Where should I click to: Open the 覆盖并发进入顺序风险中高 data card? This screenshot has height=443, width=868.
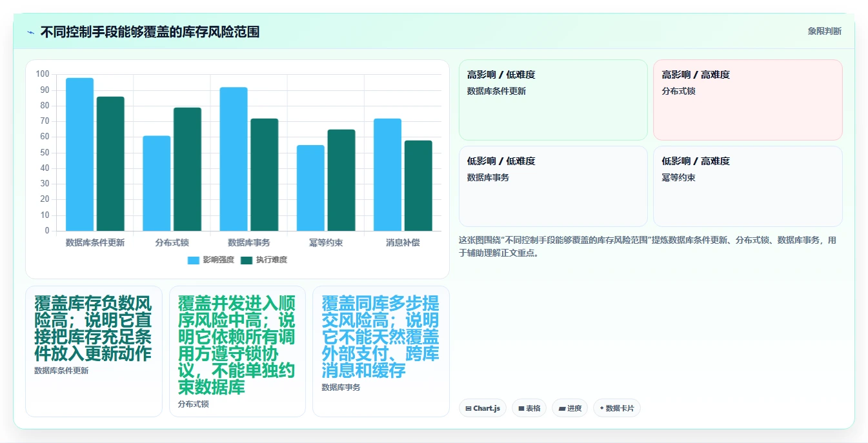(x=237, y=351)
